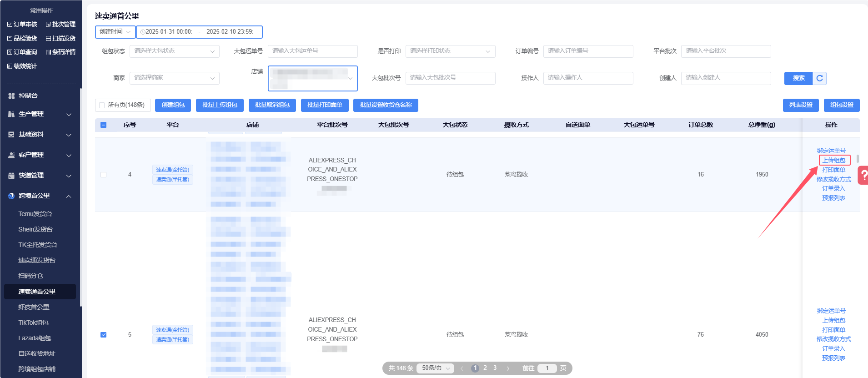The height and width of the screenshot is (378, 868).
Task: Open 虾皮首公里 in the sidebar
Action: 34,307
